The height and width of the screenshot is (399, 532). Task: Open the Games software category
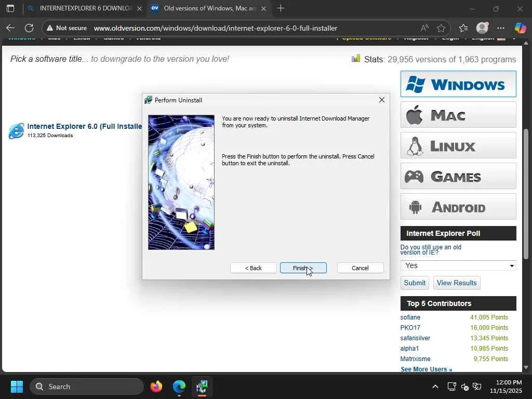(x=458, y=176)
